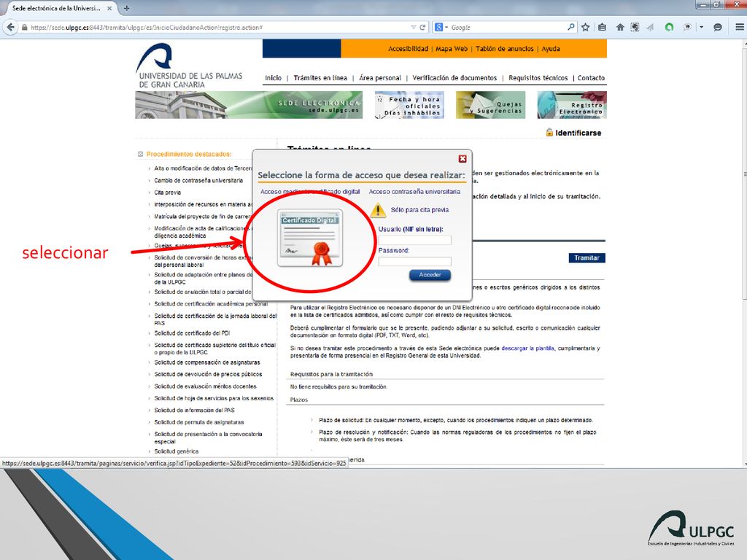Open Solicitud de permuta de asignaturas

(x=198, y=422)
